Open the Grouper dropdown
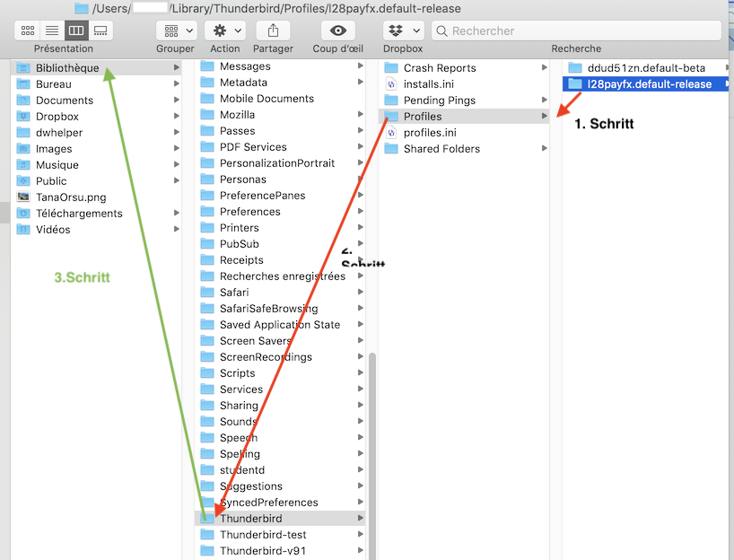Viewport: 734px width, 560px height. (x=177, y=31)
